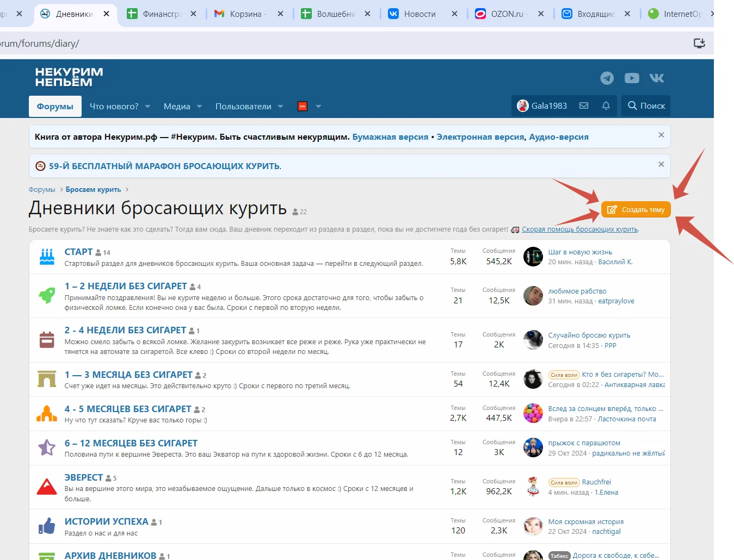The height and width of the screenshot is (560, 734).
Task: Click avatar beside Шаг в новую жизнь
Action: [533, 257]
